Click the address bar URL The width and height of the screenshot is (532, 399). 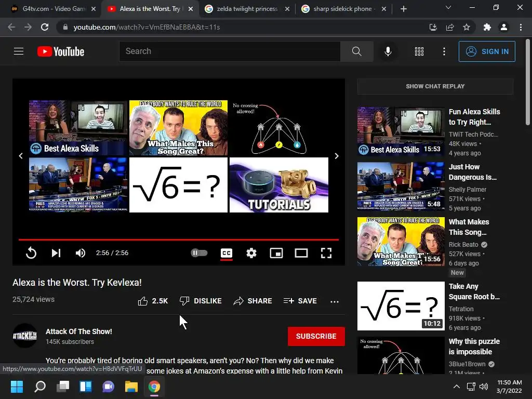point(147,27)
